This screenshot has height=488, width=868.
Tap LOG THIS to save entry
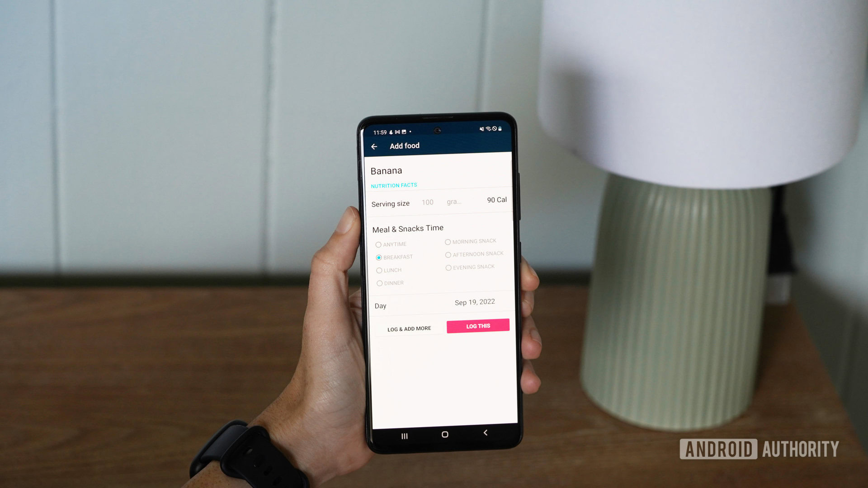point(478,325)
